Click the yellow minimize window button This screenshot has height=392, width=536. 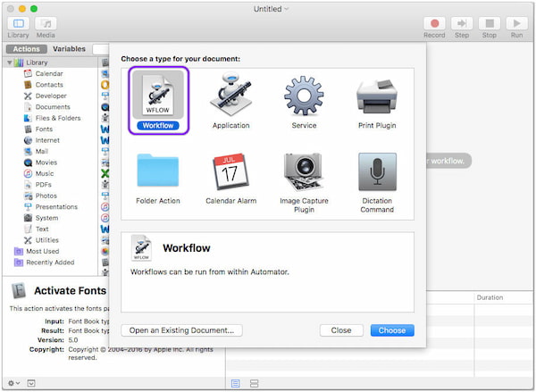point(22,9)
